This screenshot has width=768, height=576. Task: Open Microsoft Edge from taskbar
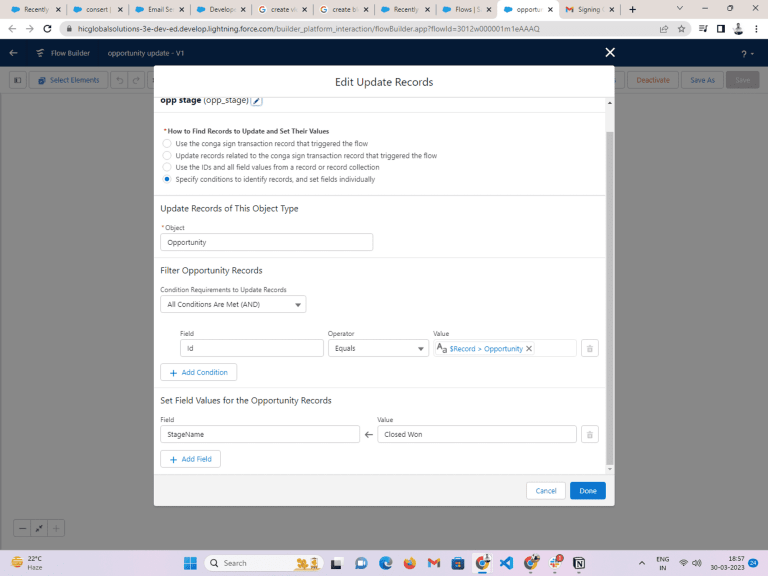[385, 563]
